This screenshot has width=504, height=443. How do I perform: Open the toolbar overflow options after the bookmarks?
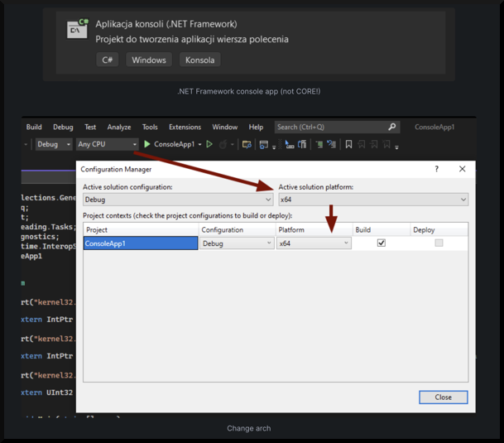tap(396, 147)
